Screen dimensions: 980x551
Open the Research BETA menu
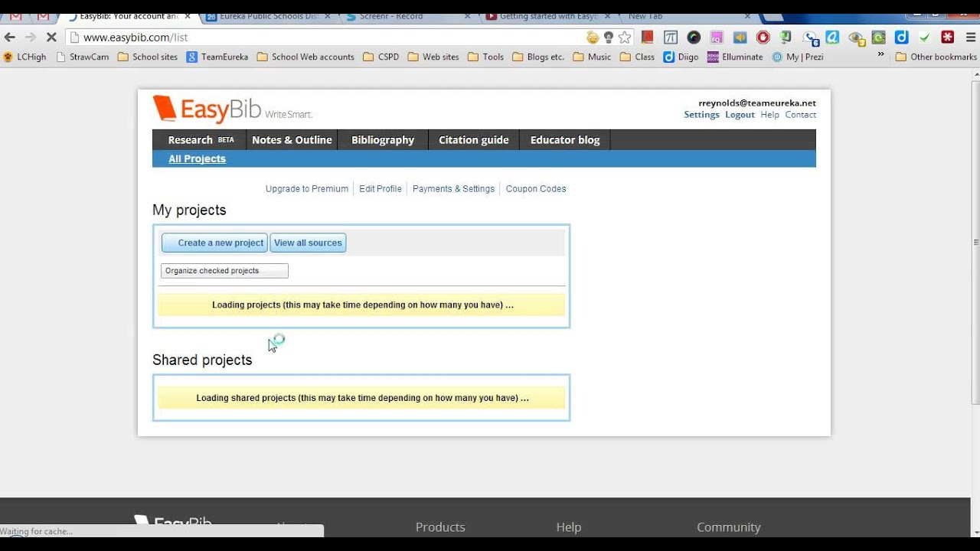(x=199, y=140)
